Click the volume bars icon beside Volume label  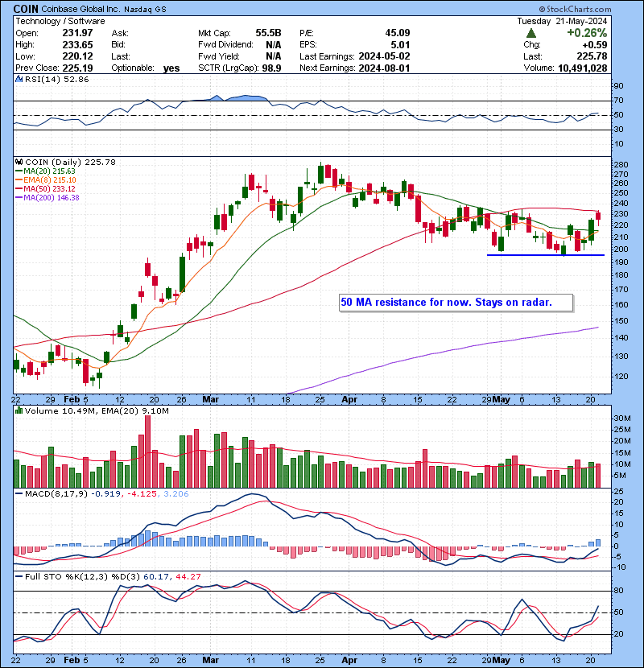point(19,410)
